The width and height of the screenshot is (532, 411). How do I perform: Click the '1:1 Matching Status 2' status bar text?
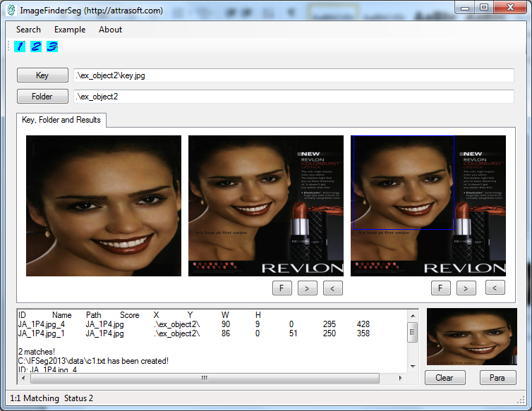[x=52, y=398]
